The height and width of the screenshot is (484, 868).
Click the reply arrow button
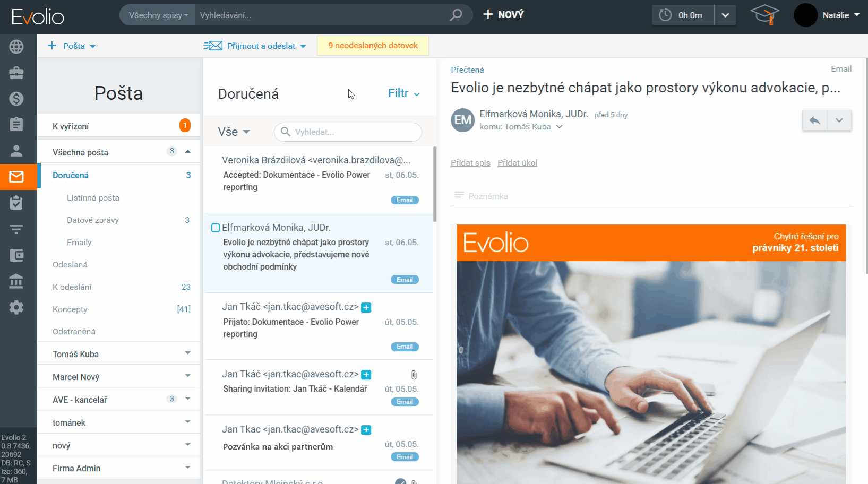(814, 120)
